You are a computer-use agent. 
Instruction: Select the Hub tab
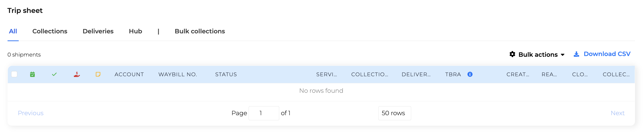tap(136, 31)
